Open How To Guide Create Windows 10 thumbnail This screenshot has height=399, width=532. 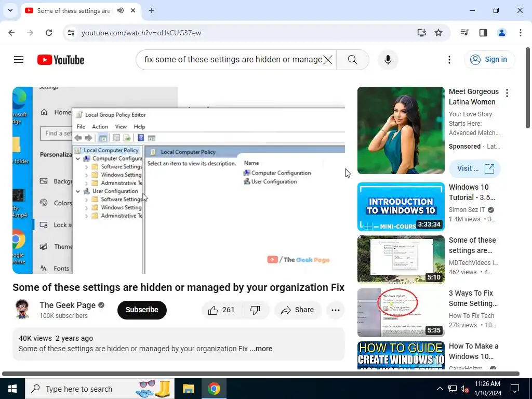(x=401, y=355)
